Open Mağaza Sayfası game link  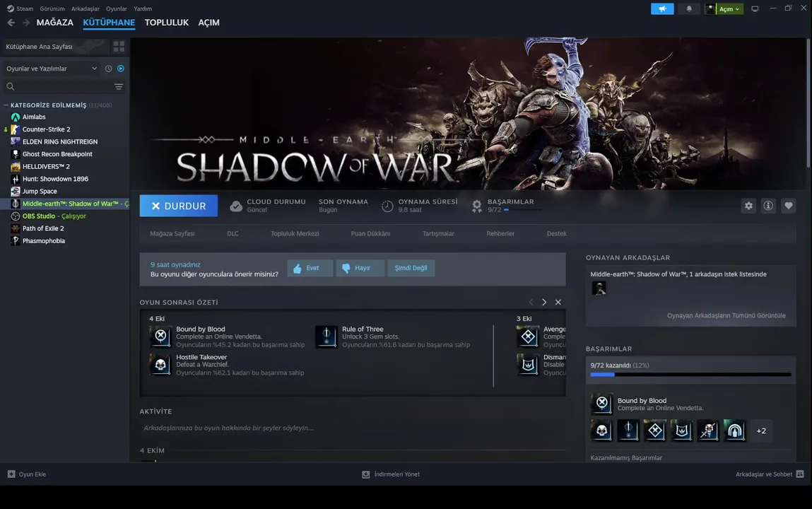pos(172,233)
